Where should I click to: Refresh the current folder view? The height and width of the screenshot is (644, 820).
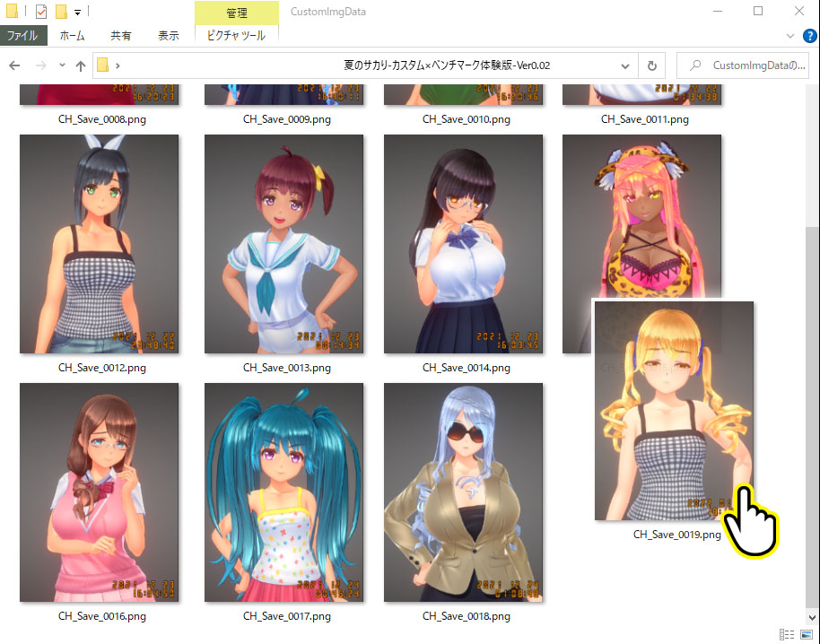coord(651,65)
